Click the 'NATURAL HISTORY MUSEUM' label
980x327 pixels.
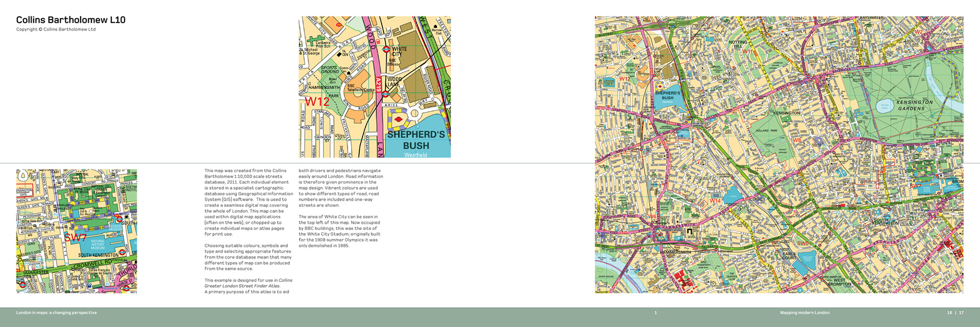pos(97,244)
